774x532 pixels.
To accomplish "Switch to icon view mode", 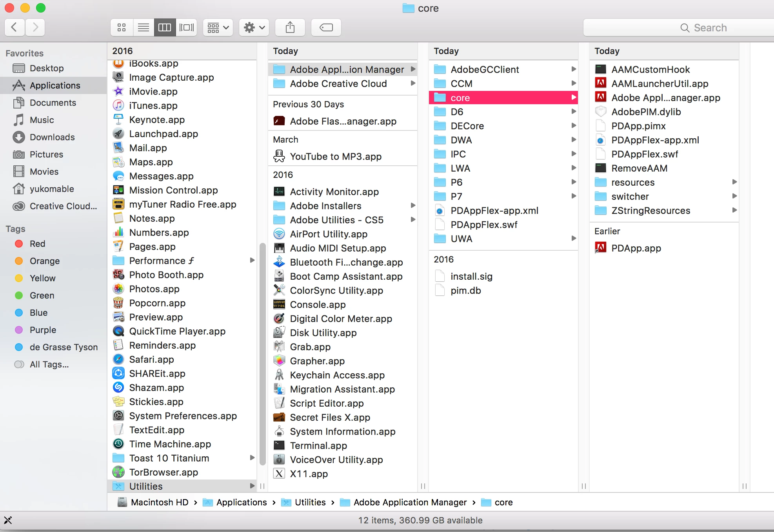I will pos(122,27).
